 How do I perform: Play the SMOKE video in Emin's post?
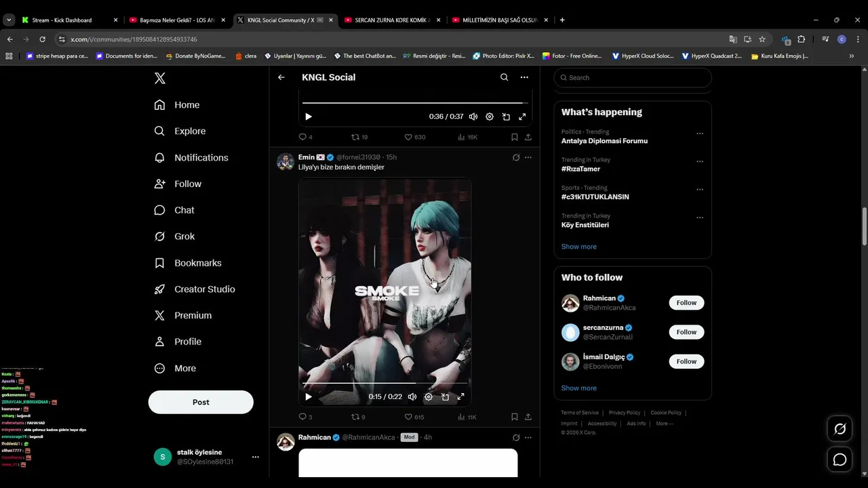coord(309,396)
